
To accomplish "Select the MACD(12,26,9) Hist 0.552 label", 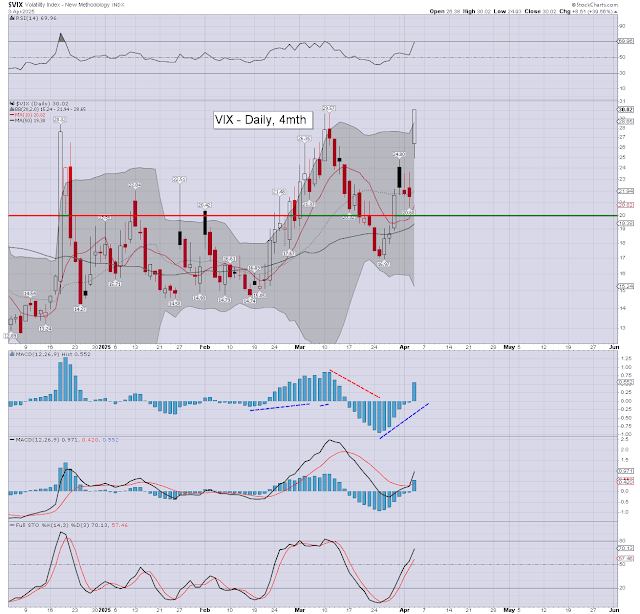I will coord(50,354).
